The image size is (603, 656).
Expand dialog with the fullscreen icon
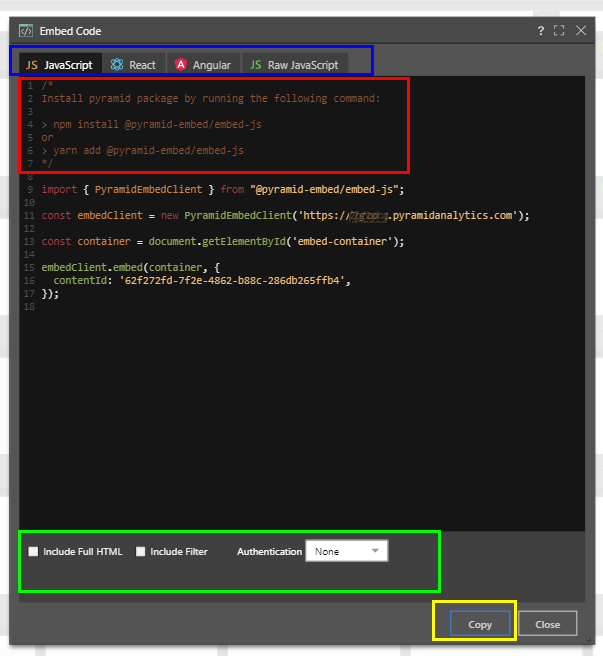pos(559,31)
